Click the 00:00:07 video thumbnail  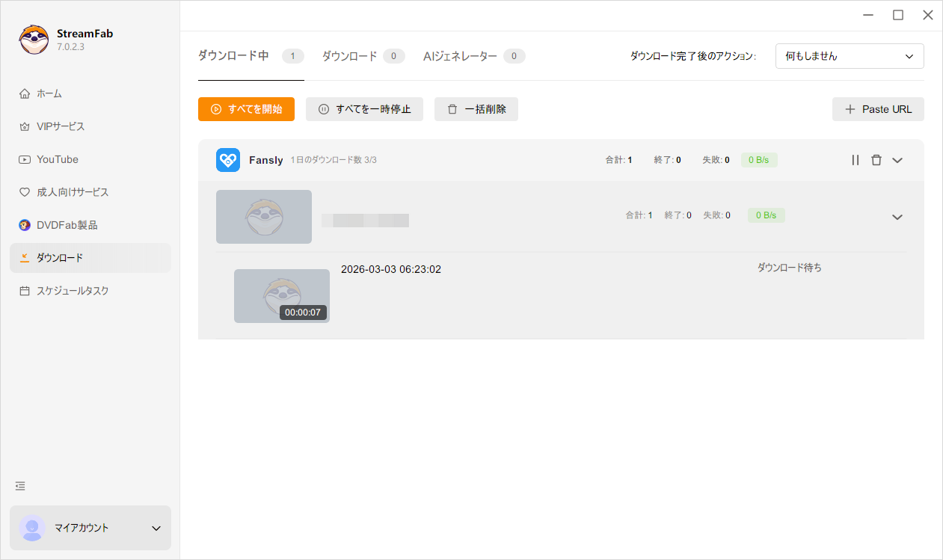tap(282, 296)
